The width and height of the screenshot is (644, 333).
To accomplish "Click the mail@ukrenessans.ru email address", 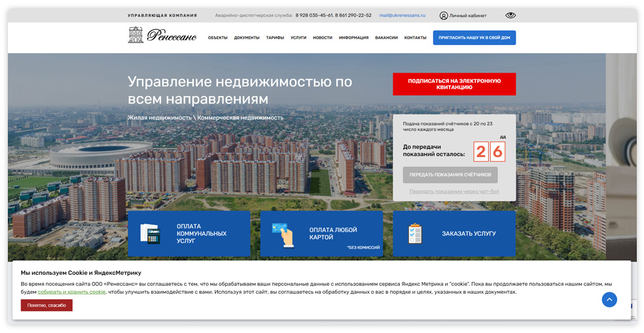I will (x=402, y=15).
